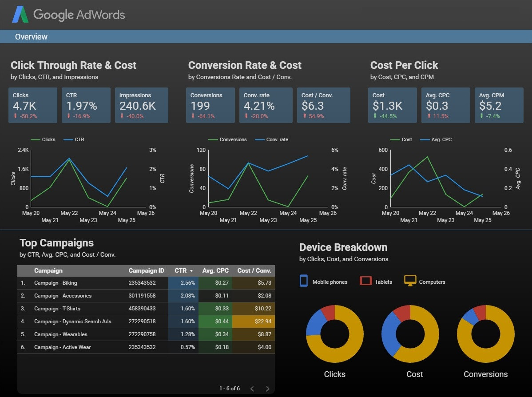Click the Clicks donut chart
This screenshot has width=532, height=397.
point(334,334)
